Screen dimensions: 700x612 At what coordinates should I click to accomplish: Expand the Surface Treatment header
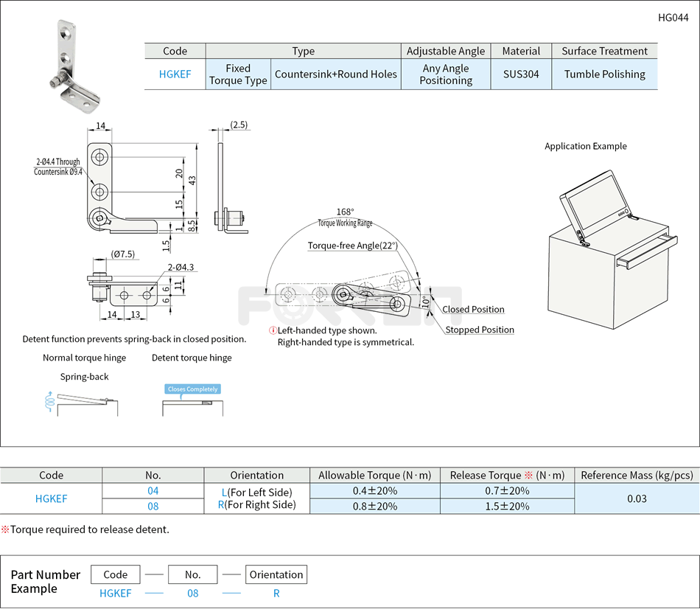[604, 51]
